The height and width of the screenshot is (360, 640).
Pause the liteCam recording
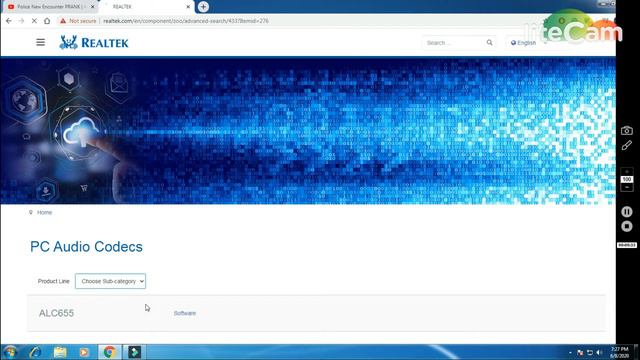pos(627,211)
